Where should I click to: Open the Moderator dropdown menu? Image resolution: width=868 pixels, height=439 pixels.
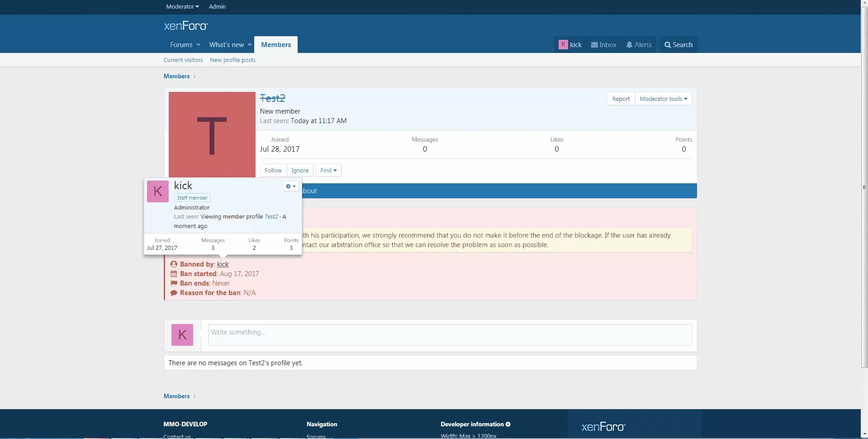182,6
